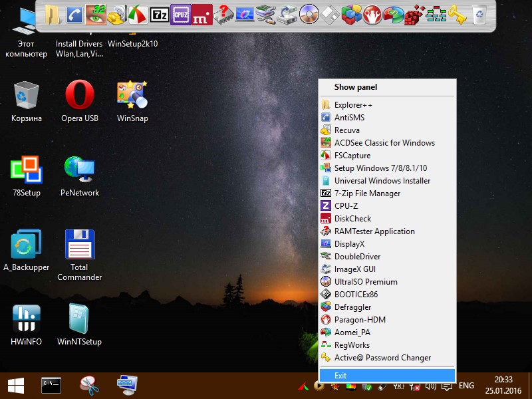The height and width of the screenshot is (399, 532).
Task: Choose DiskCheck menu entry
Action: tap(387, 219)
